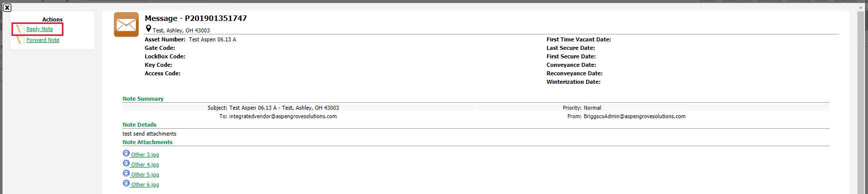The width and height of the screenshot is (868, 194).
Task: Click the BriggscoAdmin sender email address
Action: click(634, 116)
